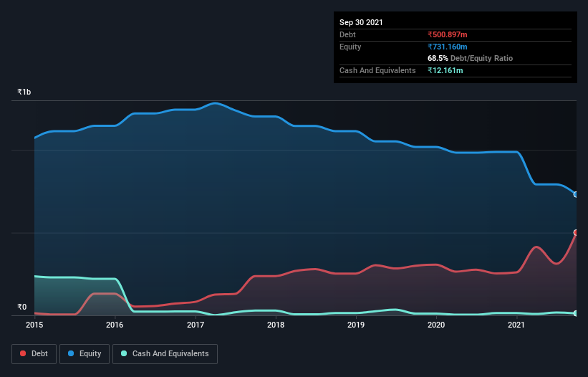
Task: Click the teal Cash legend dot
Action: click(x=124, y=353)
